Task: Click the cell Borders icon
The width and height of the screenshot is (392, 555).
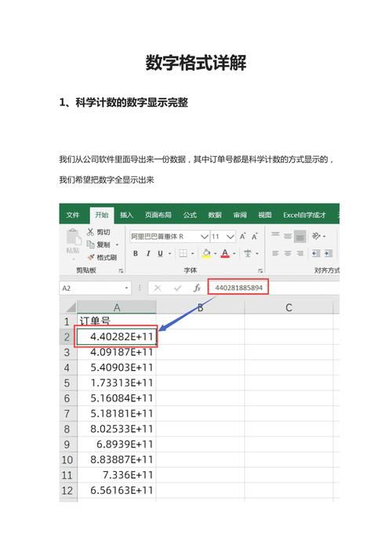Action: coord(183,253)
